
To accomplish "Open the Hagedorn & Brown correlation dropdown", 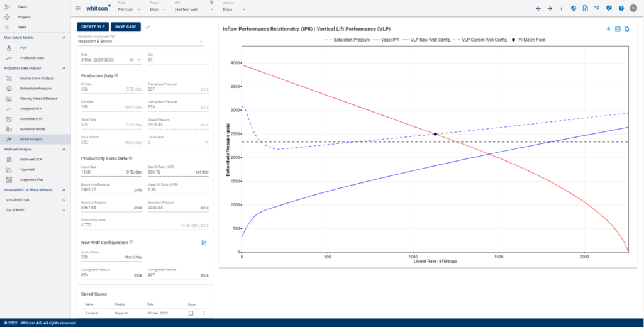I will click(140, 42).
